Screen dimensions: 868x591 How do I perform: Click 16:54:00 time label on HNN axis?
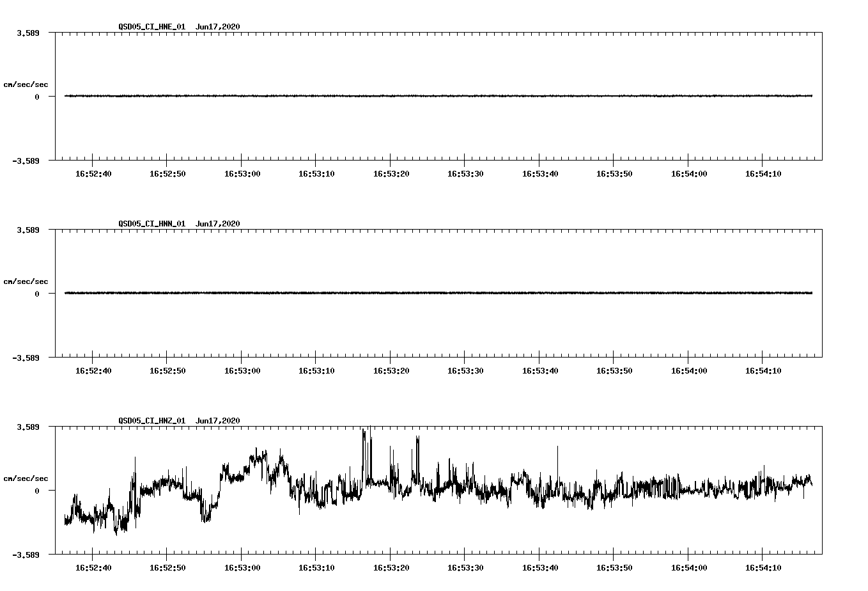[689, 371]
